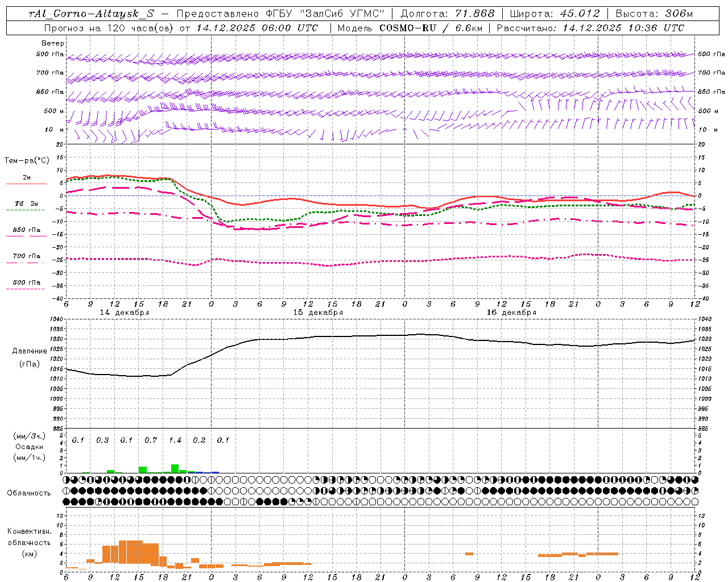This screenshot has height=582, width=728.
Task: Click the left 500 м wind level label
Action: [x=54, y=111]
